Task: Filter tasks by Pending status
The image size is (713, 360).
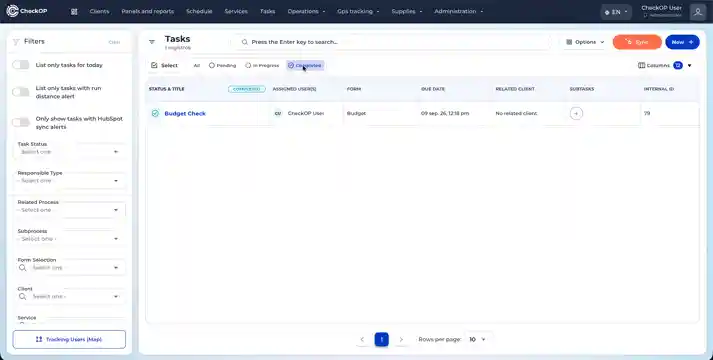Action: pos(222,65)
